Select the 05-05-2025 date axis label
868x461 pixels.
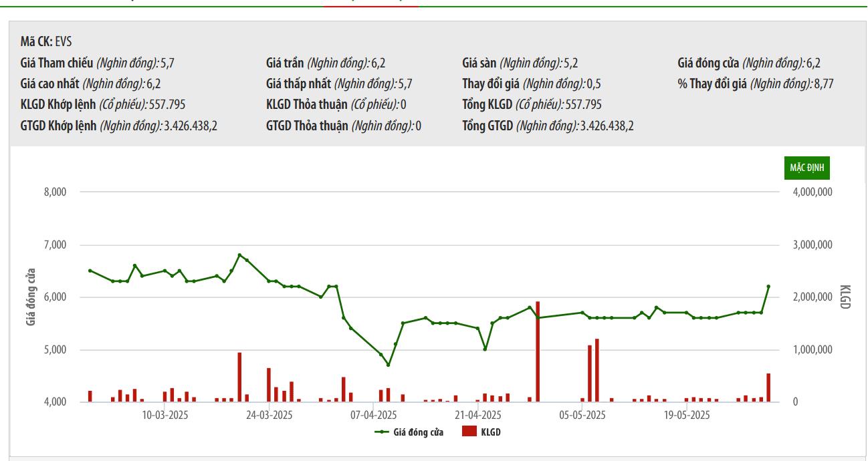click(x=582, y=415)
